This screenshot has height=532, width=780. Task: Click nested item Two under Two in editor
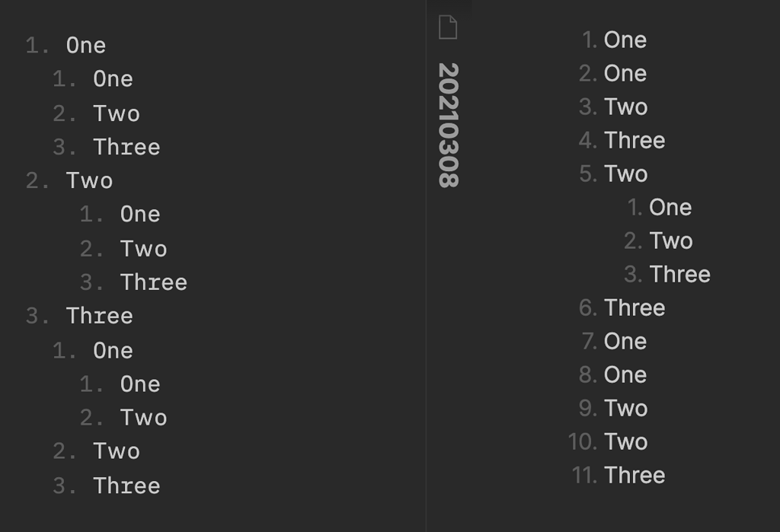143,248
